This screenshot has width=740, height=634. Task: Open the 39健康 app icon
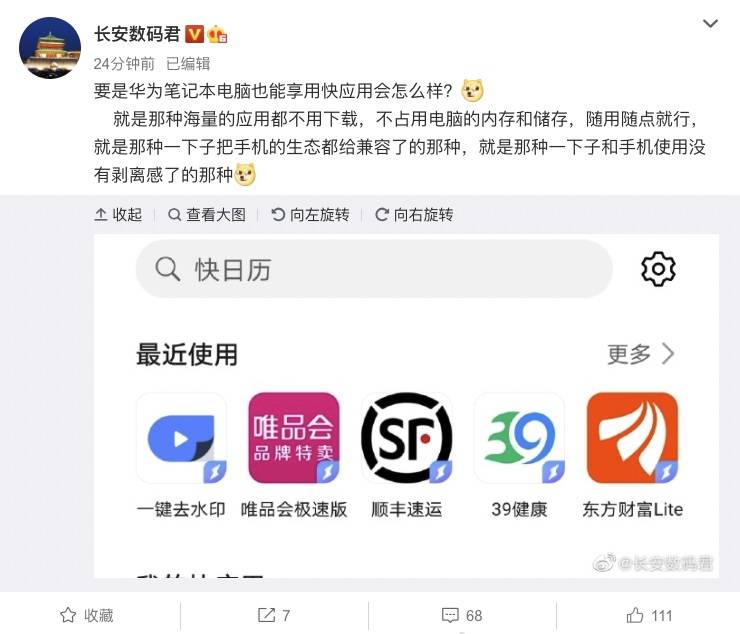coord(519,438)
